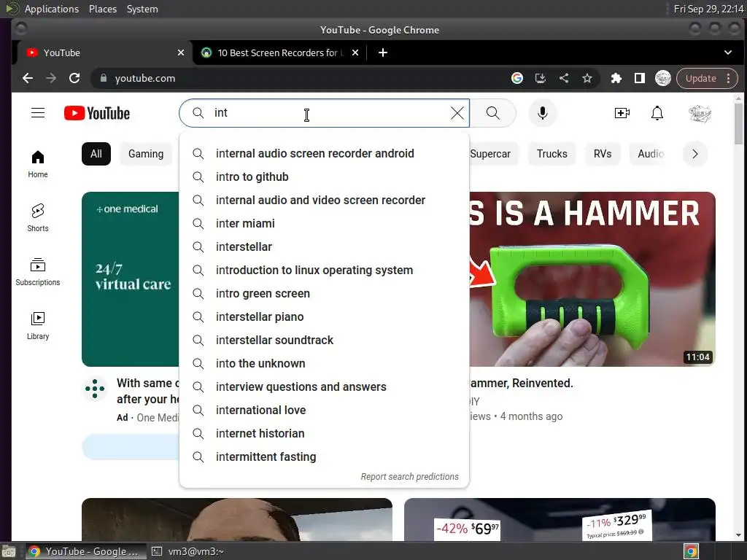This screenshot has height=560, width=747.
Task: Select the Supercar filter chip
Action: click(x=490, y=154)
